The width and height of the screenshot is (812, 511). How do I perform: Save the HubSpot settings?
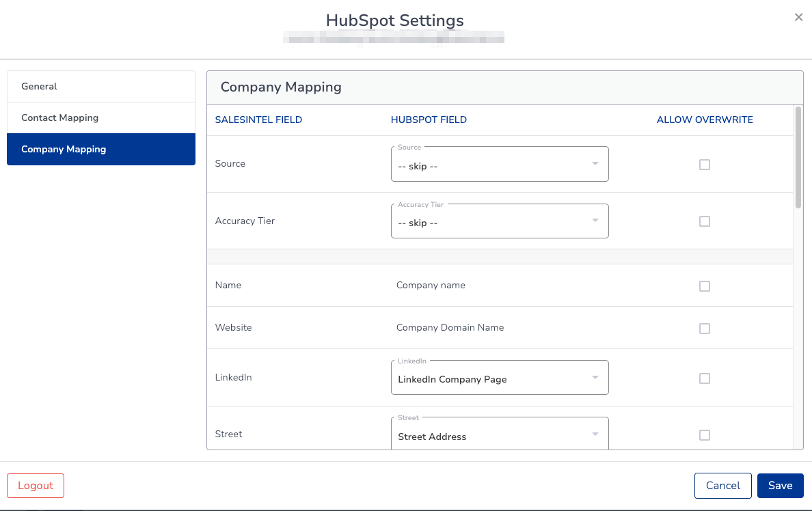pyautogui.click(x=780, y=486)
